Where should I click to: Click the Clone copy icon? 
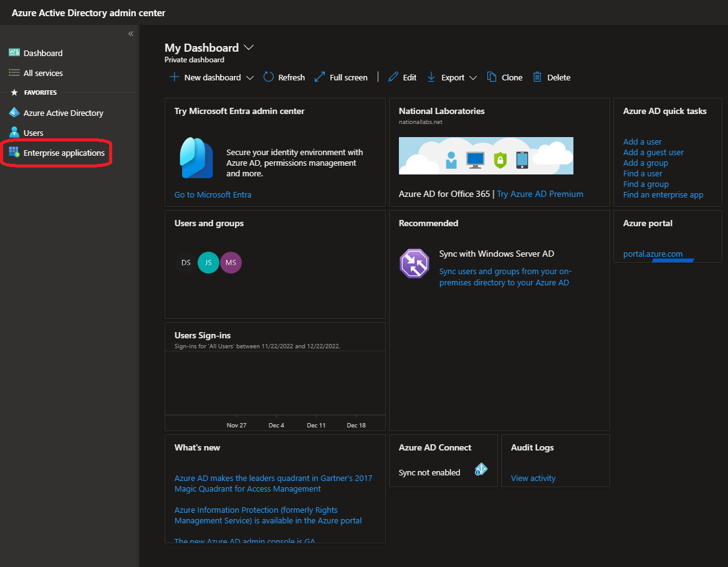click(491, 77)
